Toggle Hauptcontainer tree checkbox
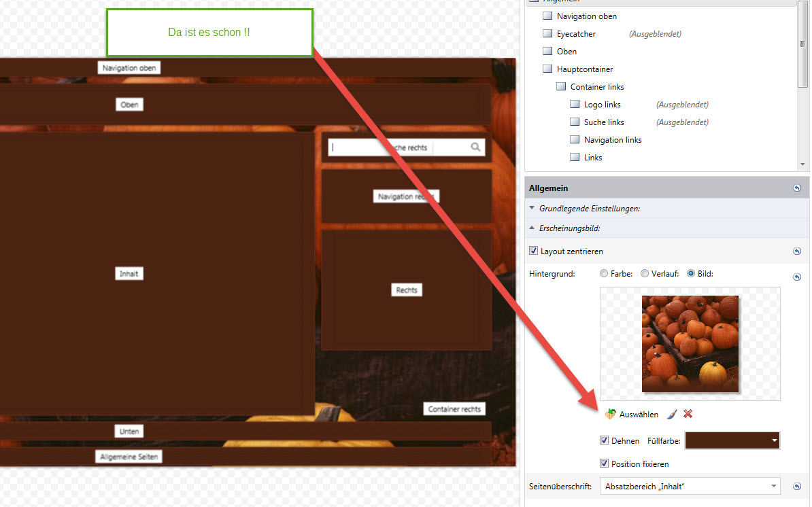 (547, 69)
